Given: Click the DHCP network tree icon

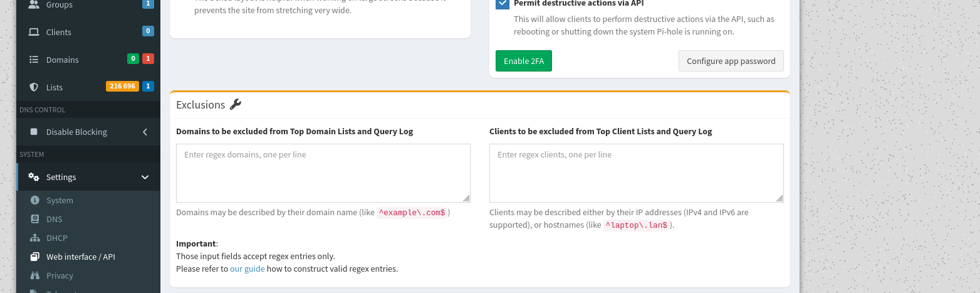Looking at the screenshot, I should coord(34,238).
